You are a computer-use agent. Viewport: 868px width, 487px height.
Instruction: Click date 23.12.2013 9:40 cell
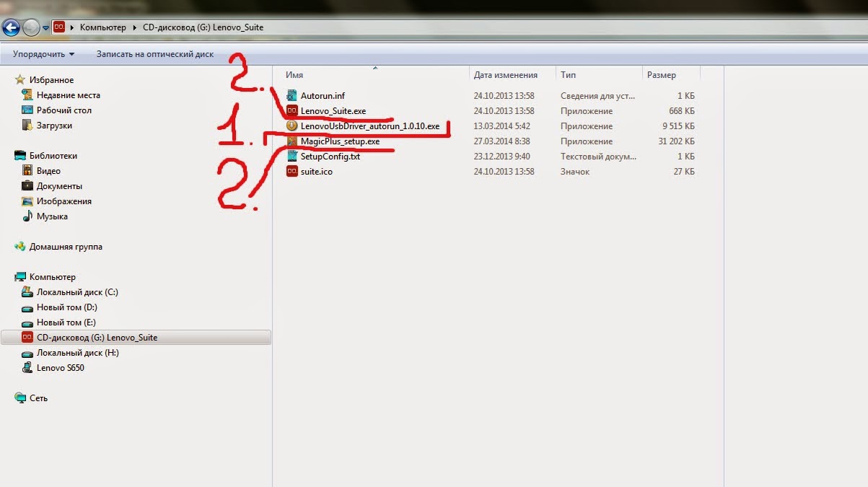[x=502, y=157]
